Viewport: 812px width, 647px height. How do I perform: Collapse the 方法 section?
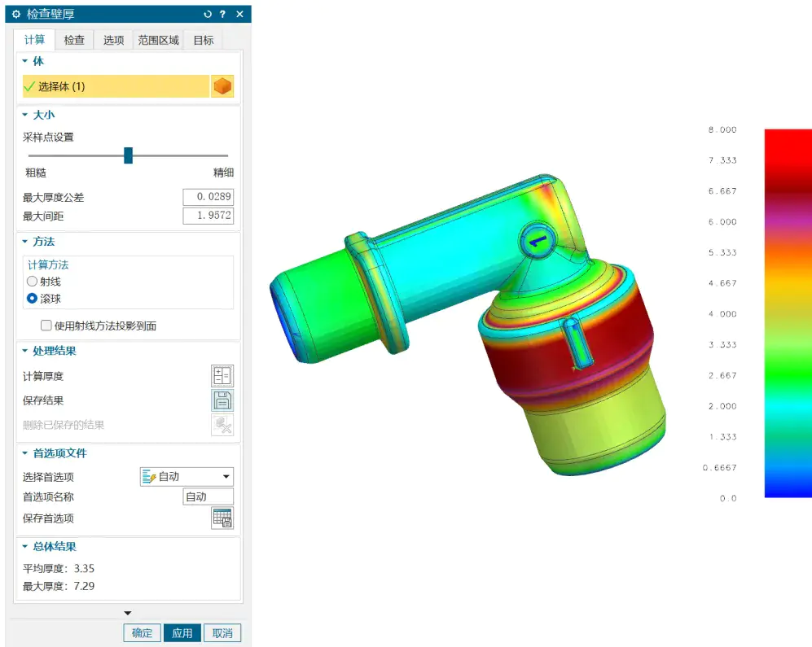(x=25, y=241)
